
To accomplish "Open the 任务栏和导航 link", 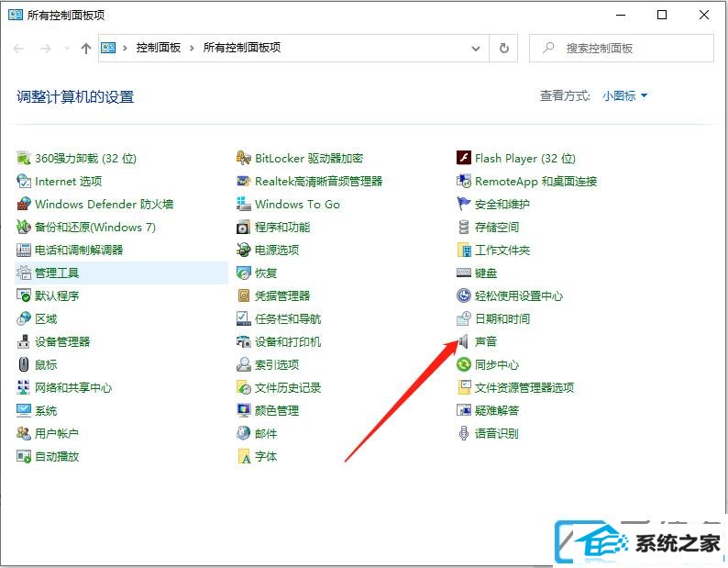I will pyautogui.click(x=287, y=318).
